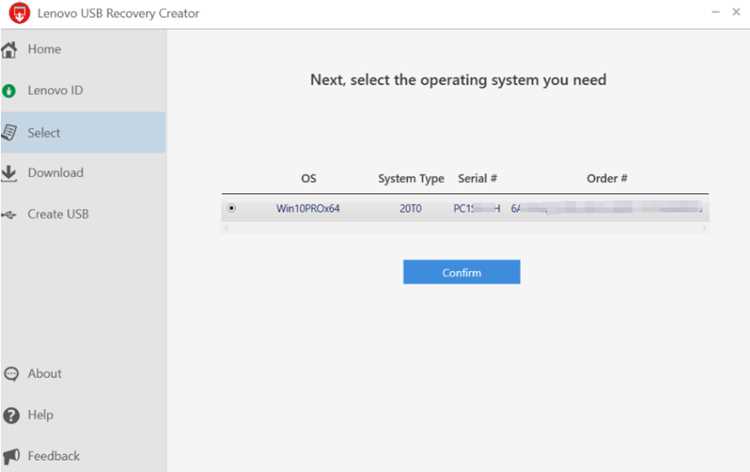Click the green Lenovo ID icon
This screenshot has height=472, width=750.
pyautogui.click(x=9, y=90)
